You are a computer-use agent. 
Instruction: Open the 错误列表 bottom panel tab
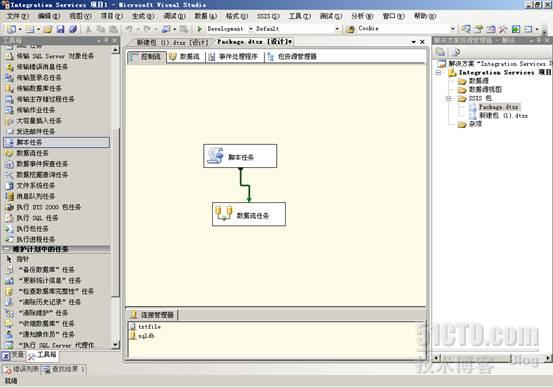(21, 369)
